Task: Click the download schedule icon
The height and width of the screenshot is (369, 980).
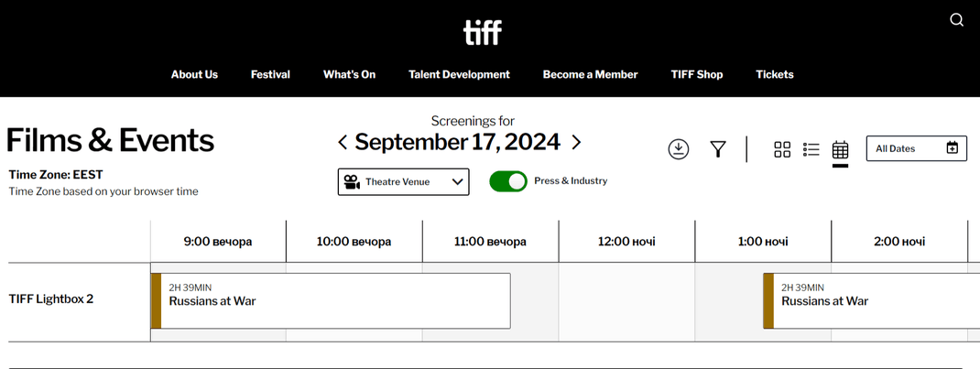Action: pyautogui.click(x=678, y=148)
